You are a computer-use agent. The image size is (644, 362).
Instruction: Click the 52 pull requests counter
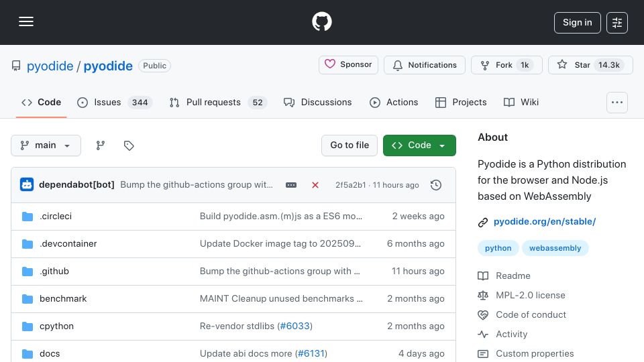pos(258,103)
